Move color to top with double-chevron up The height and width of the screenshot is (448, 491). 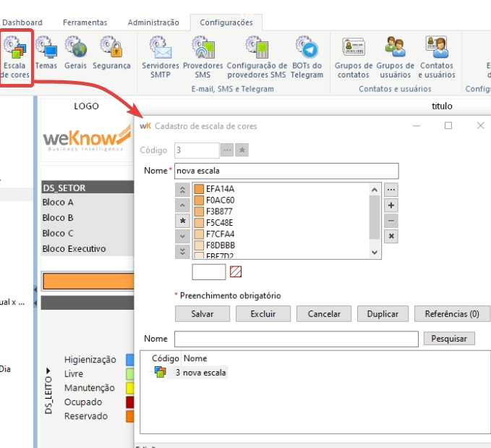coord(183,190)
